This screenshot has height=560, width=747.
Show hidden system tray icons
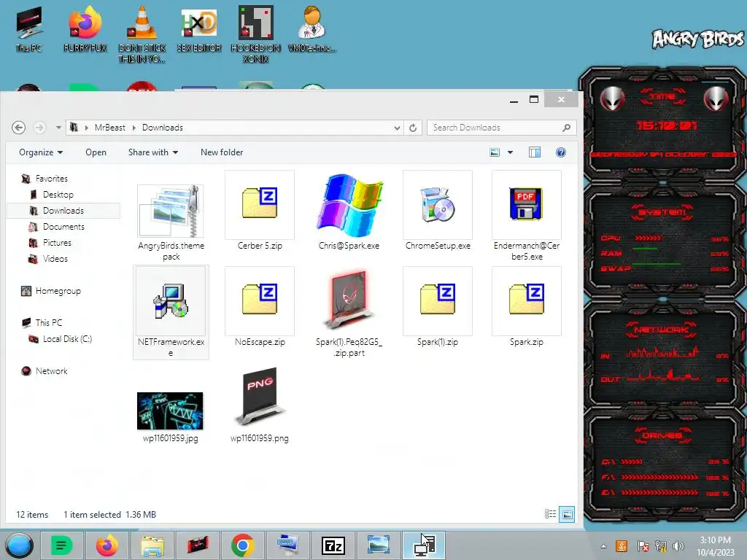[603, 546]
